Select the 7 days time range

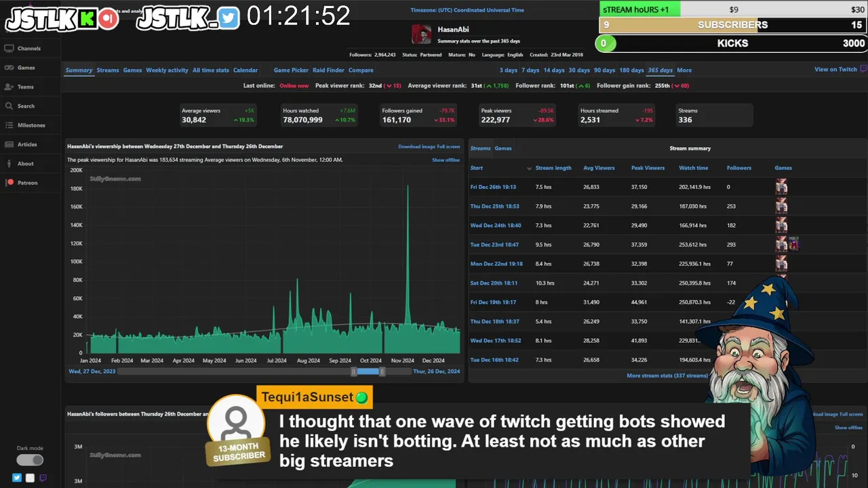pyautogui.click(x=530, y=70)
